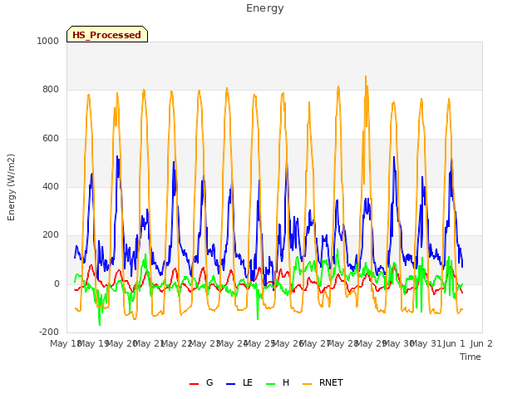Click the Energy (W/m2) y-axis title

coord(11,187)
